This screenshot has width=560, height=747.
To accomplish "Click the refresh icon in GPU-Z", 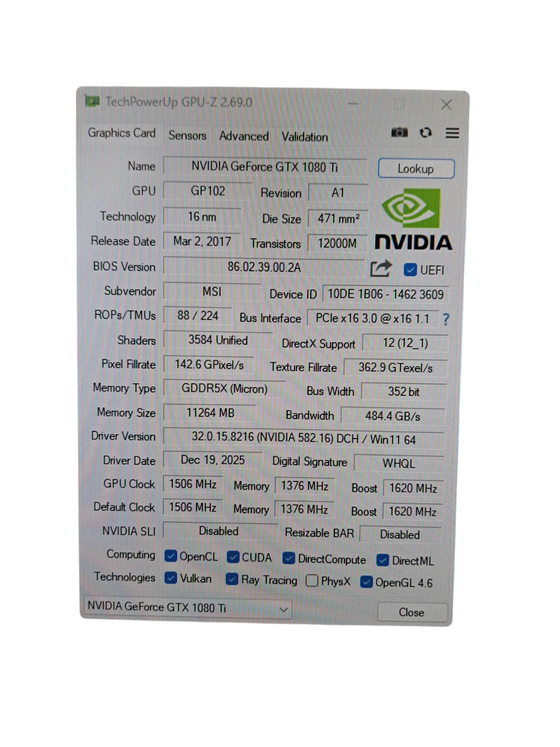I will pos(426,133).
